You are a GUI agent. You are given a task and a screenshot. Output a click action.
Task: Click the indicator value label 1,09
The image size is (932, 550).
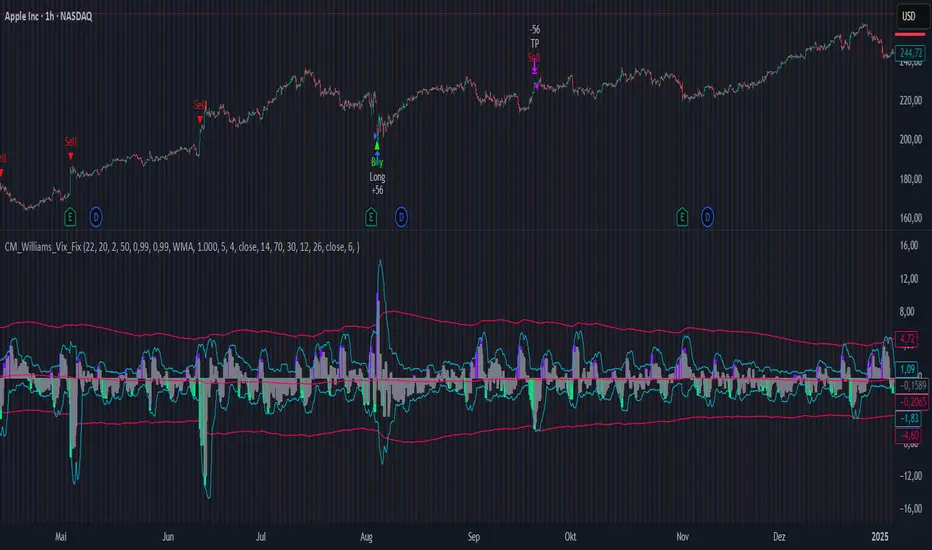point(908,369)
